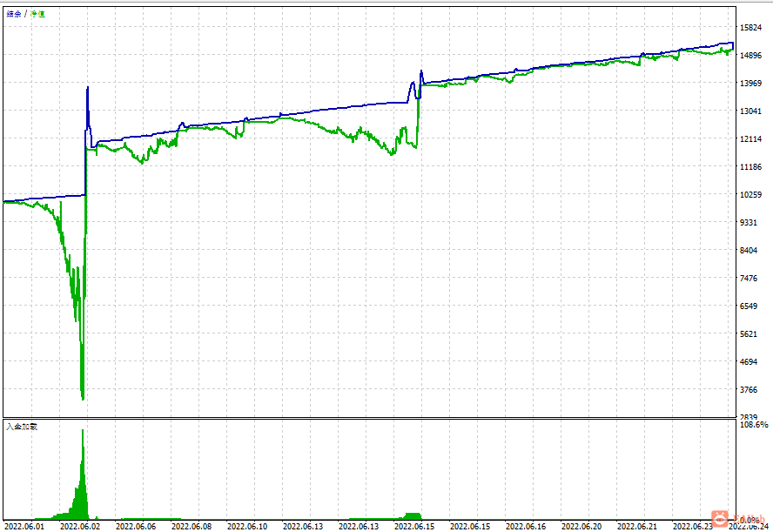This screenshot has width=773, height=532.
Task: Click the 2022.06.01 date label
Action: coord(24,527)
